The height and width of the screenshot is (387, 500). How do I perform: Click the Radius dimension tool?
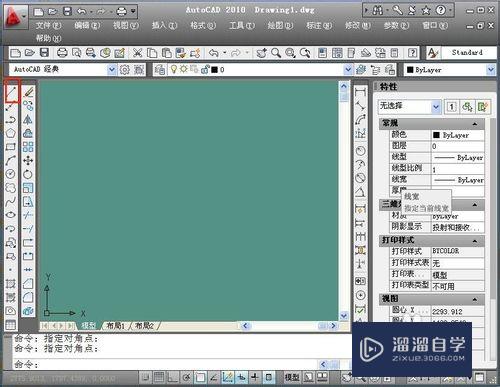[360, 151]
